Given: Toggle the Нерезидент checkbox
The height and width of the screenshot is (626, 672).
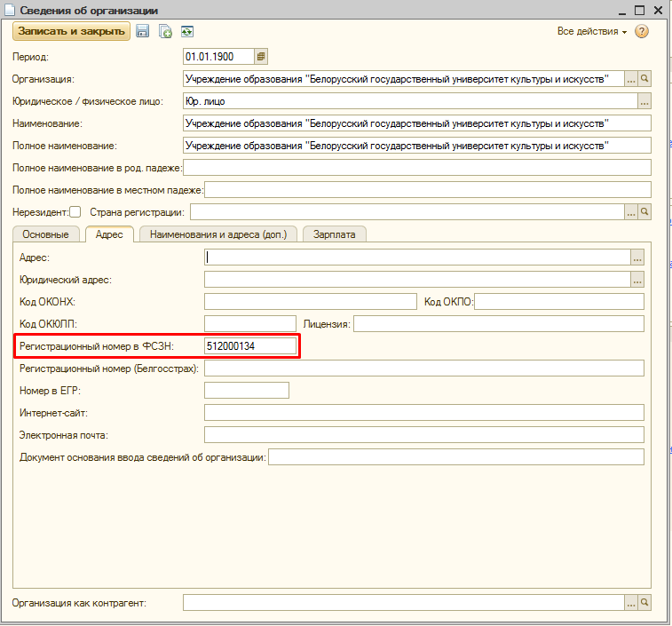Looking at the screenshot, I should coord(75,212).
